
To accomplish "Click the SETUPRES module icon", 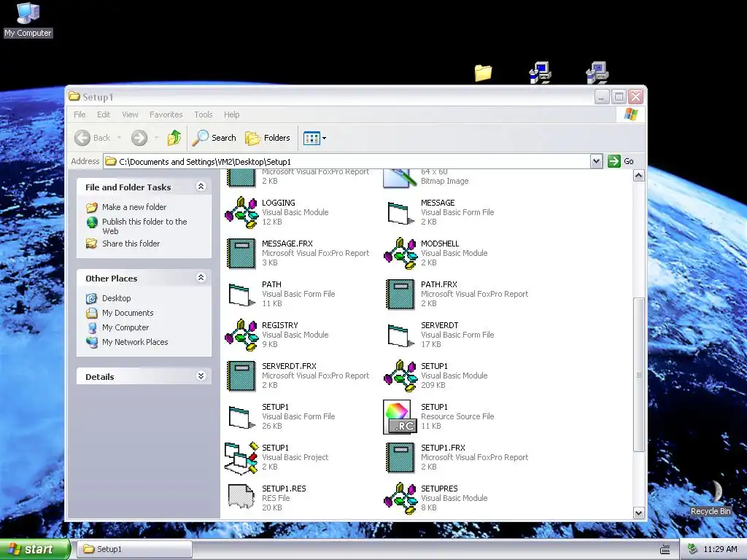I will (400, 499).
